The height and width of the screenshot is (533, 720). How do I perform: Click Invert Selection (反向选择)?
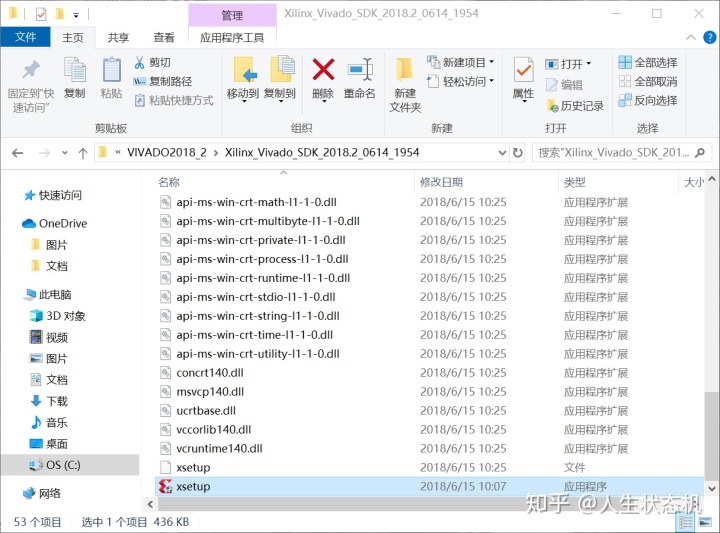[648, 101]
